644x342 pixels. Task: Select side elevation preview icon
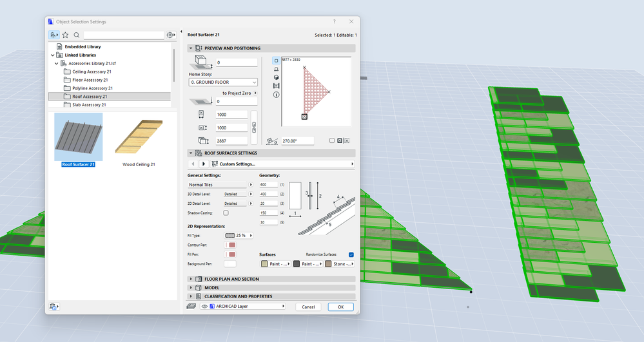(x=276, y=69)
